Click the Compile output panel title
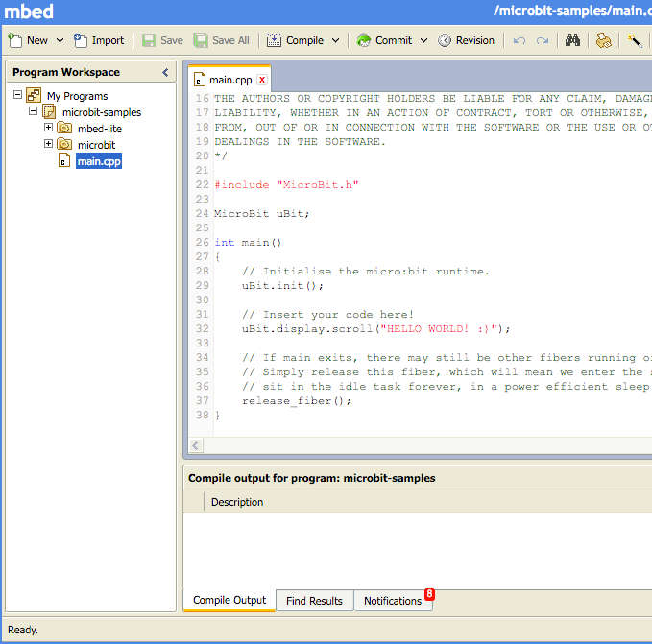 [312, 478]
